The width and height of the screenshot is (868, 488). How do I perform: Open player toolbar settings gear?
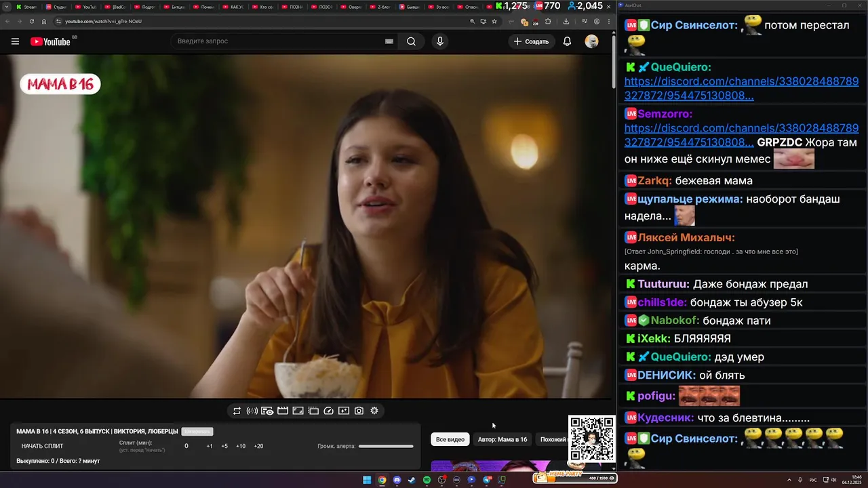pos(374,411)
